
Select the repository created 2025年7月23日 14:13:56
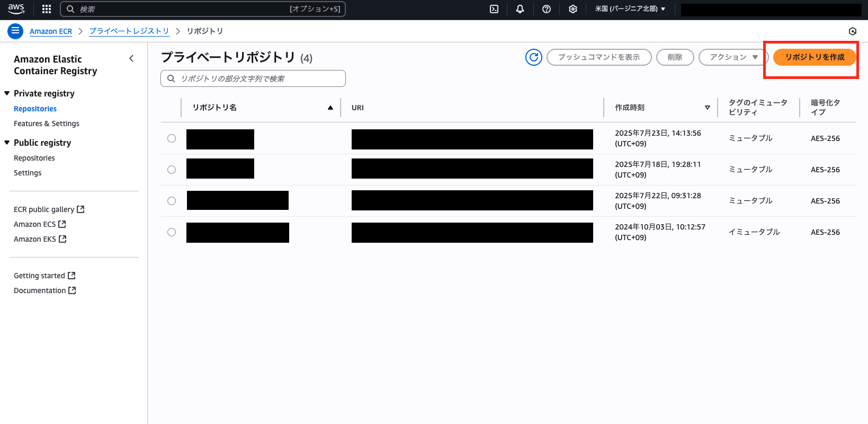172,138
